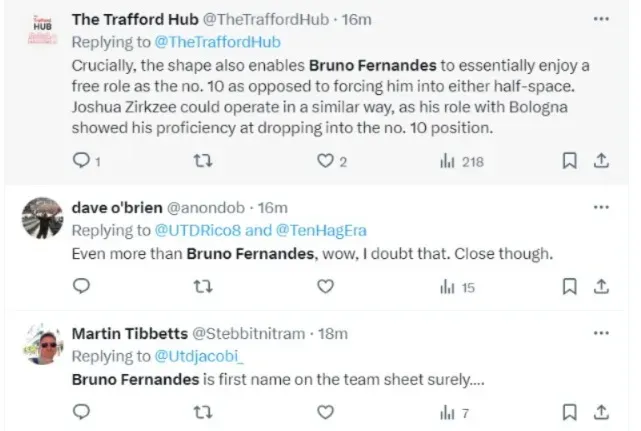
Task: Retweet Martin Tibbetts' post
Action: [203, 411]
